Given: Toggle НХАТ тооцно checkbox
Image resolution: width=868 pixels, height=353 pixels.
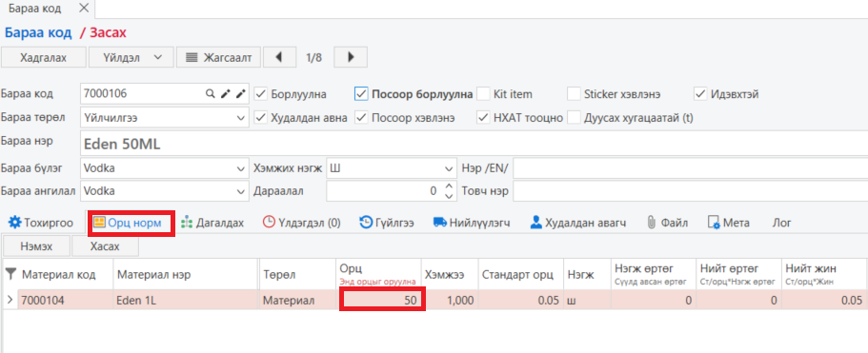Looking at the screenshot, I should [x=483, y=118].
